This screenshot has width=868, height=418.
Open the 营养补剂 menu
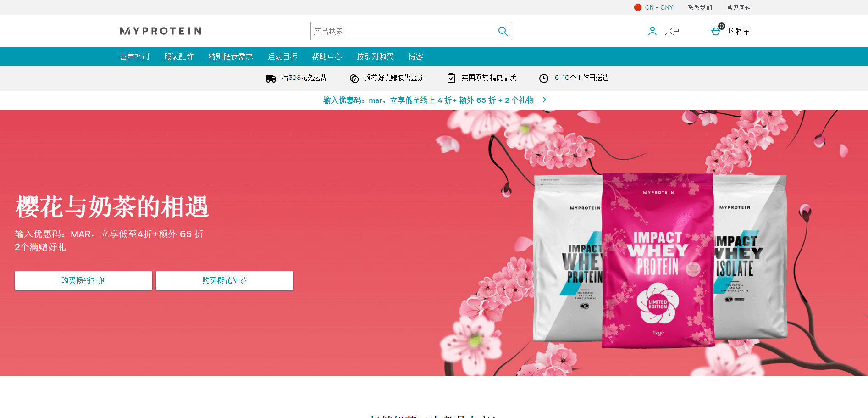click(x=134, y=56)
